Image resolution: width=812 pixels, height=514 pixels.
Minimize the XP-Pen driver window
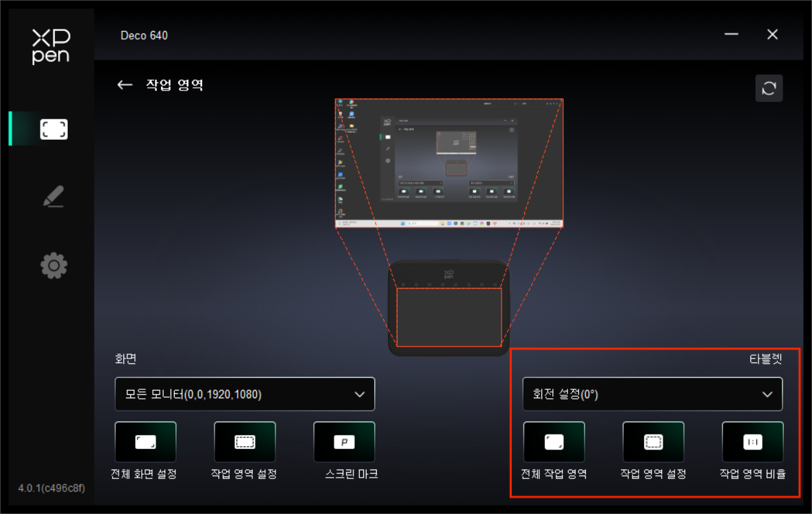pyautogui.click(x=731, y=34)
